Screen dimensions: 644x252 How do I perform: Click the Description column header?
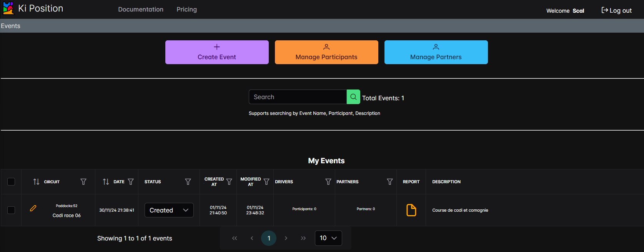[446, 182]
